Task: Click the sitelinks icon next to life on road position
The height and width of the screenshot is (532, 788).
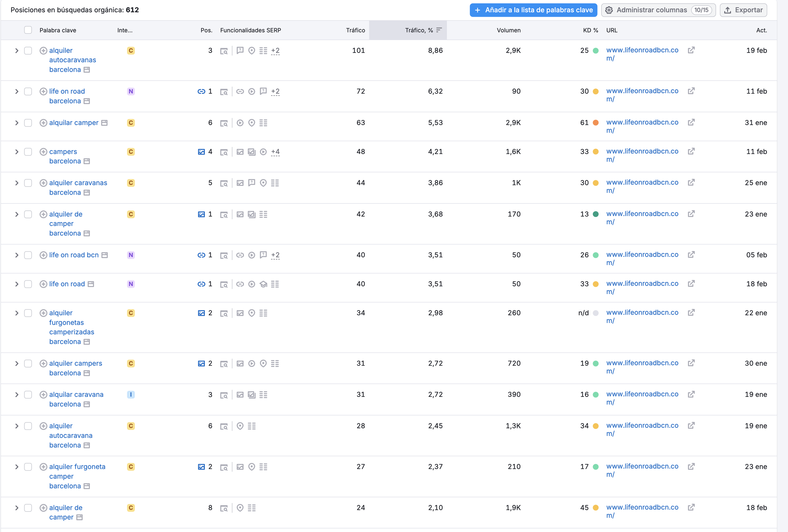Action: [201, 284]
